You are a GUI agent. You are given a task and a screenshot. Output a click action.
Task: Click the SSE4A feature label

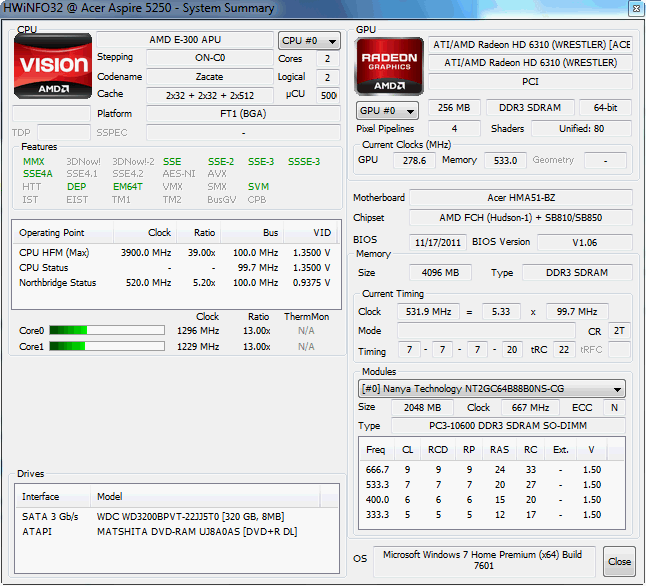point(37,174)
